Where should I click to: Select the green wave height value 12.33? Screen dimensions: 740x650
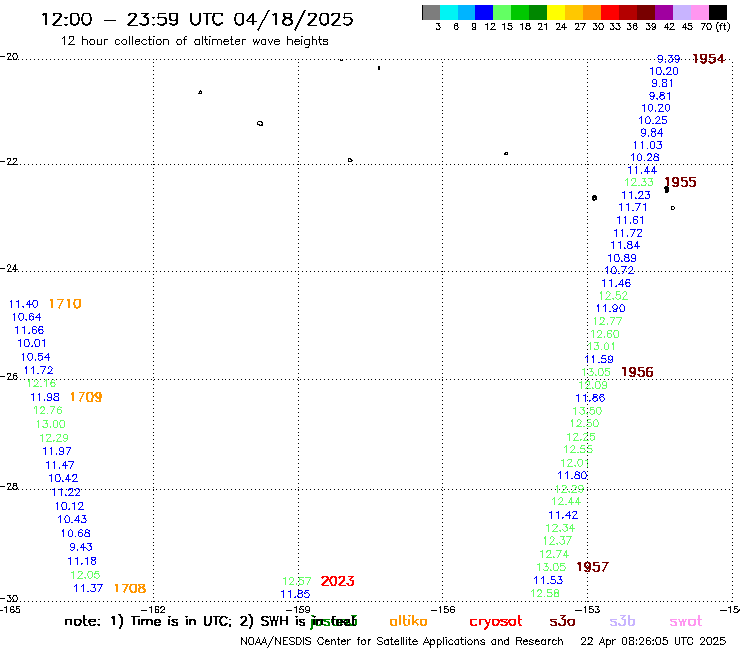[x=639, y=182]
